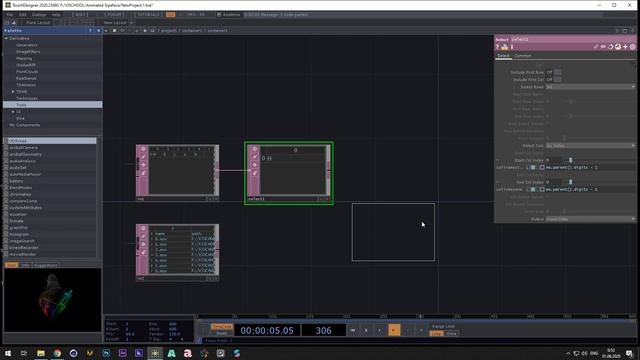Click the highlighted orange play button

coord(394,330)
